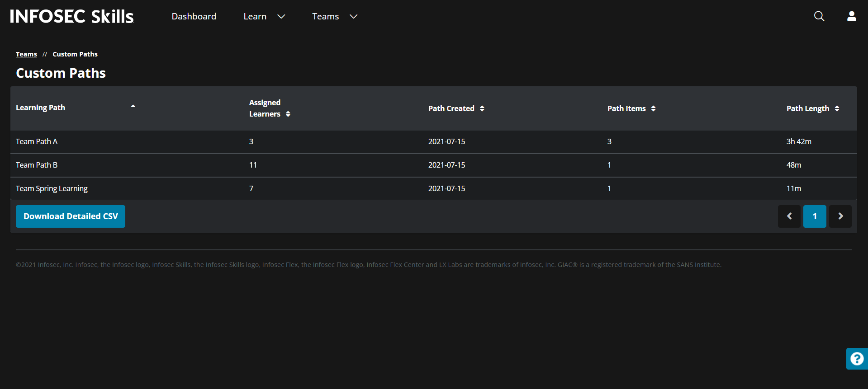The width and height of the screenshot is (868, 389).
Task: Follow the Teams breadcrumb link
Action: point(26,54)
